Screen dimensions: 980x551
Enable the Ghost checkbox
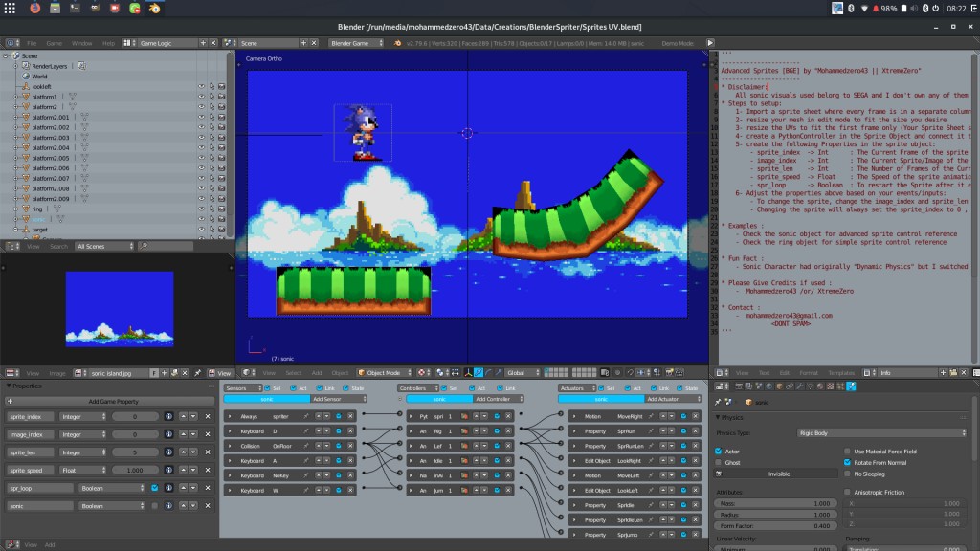(719, 462)
